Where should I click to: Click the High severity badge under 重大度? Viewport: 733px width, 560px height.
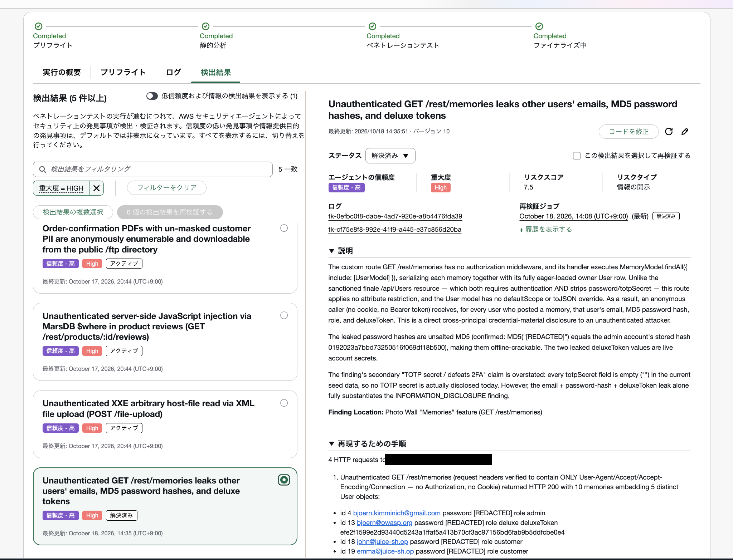coord(441,187)
